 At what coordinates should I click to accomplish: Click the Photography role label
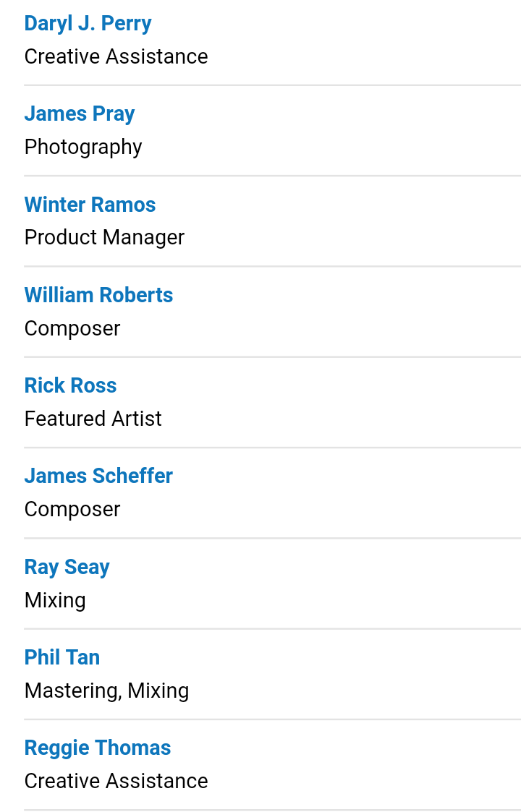83,147
